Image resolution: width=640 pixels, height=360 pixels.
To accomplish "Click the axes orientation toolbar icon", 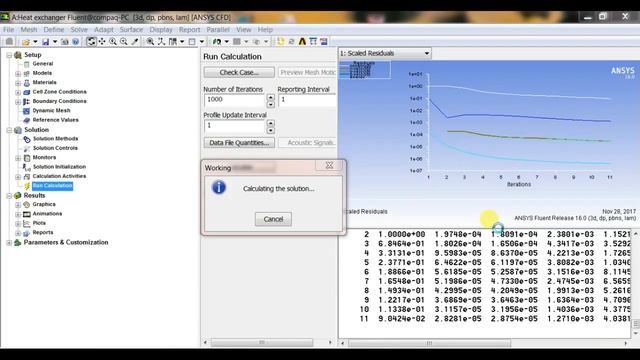I will 162,42.
